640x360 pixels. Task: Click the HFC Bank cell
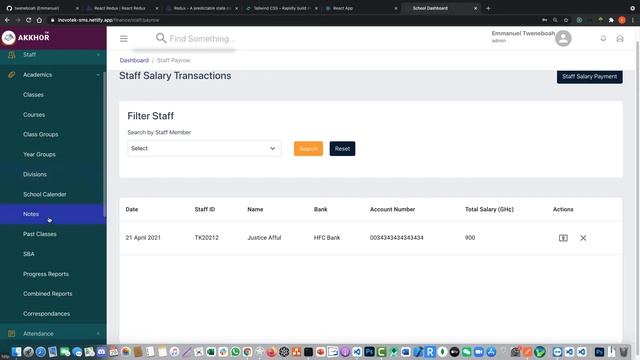tap(327, 238)
